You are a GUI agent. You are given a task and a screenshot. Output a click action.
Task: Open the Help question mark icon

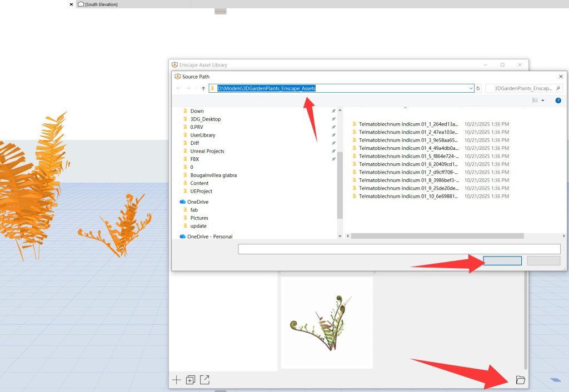click(559, 100)
